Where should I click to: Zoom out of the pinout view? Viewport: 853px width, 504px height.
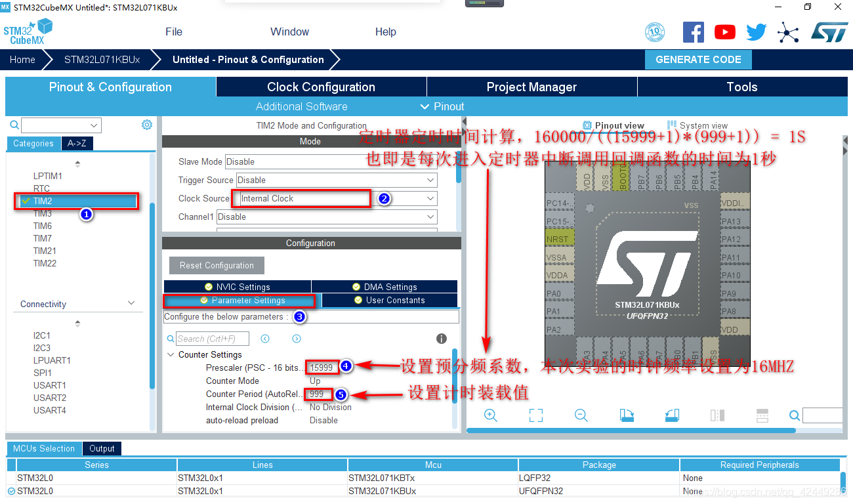[581, 415]
